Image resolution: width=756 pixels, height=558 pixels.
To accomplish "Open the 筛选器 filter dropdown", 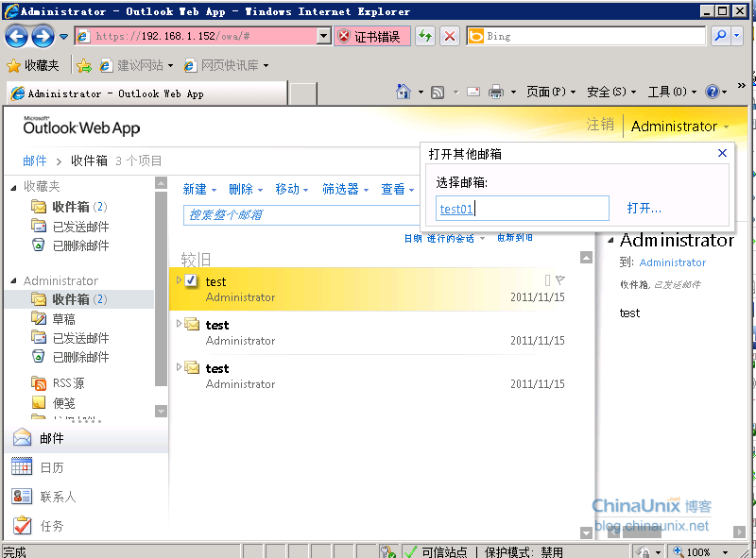I will [x=345, y=190].
